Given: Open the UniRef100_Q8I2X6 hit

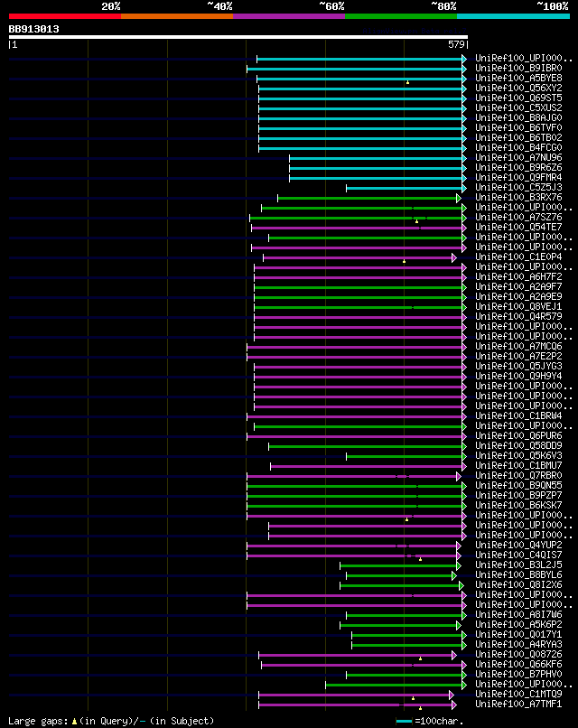Looking at the screenshot, I should (x=518, y=585).
